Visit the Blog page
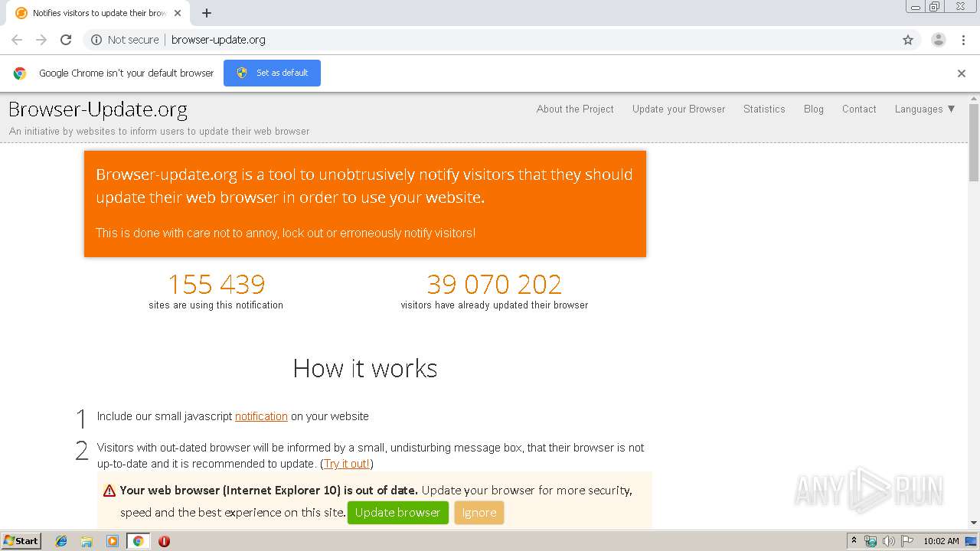 pyautogui.click(x=814, y=109)
